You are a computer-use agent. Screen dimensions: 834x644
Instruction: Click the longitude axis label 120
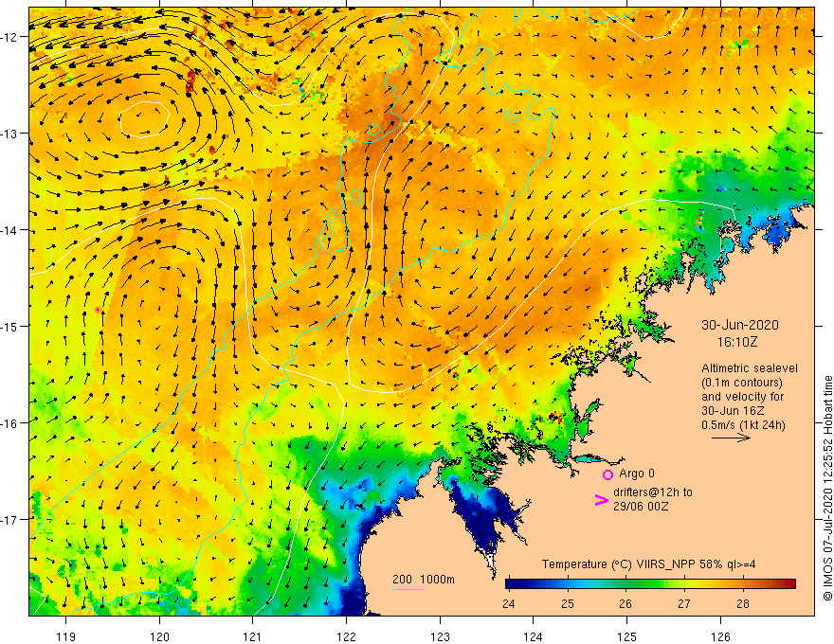point(159,636)
